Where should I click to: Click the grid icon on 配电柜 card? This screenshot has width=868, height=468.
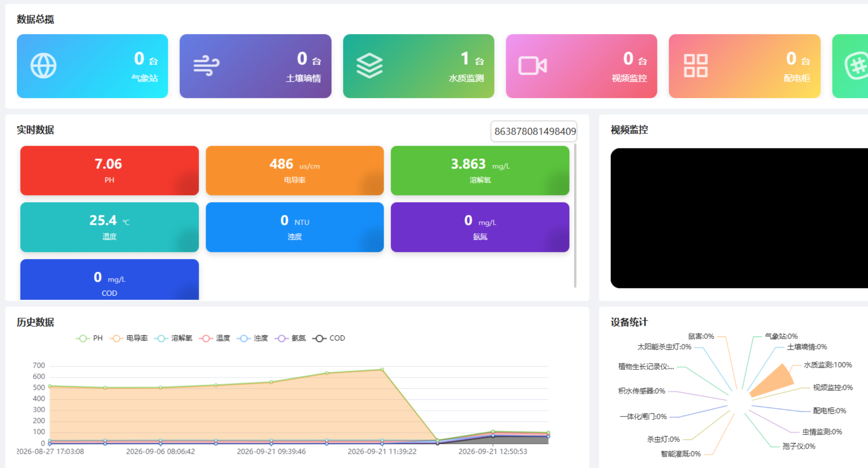click(696, 66)
